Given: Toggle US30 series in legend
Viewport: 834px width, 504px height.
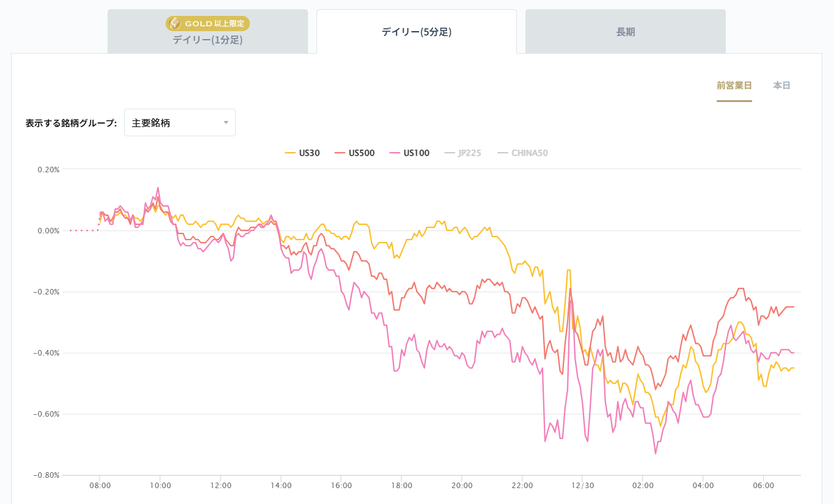Looking at the screenshot, I should (x=309, y=153).
